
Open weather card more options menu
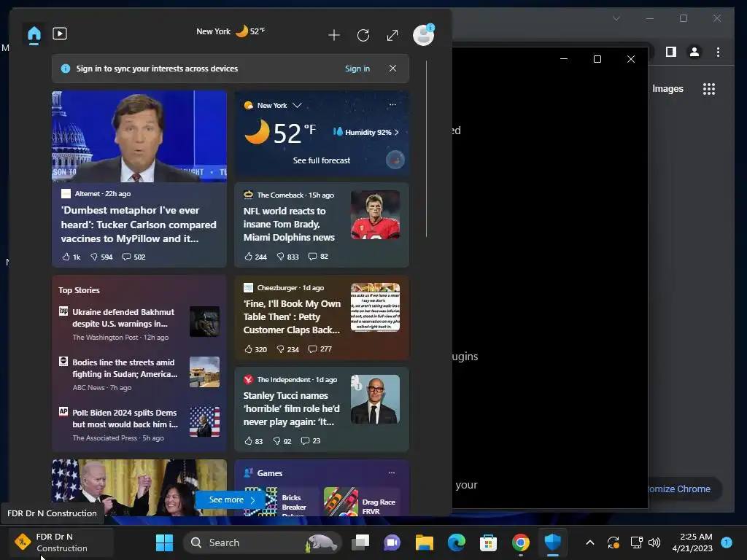pyautogui.click(x=392, y=105)
